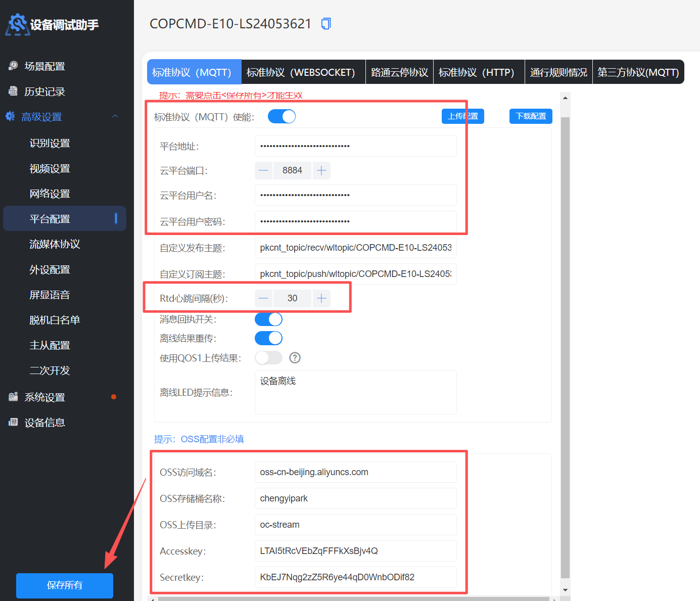The width and height of the screenshot is (700, 601).
Task: Click the vertical scrollbar down arrow
Action: [565, 589]
